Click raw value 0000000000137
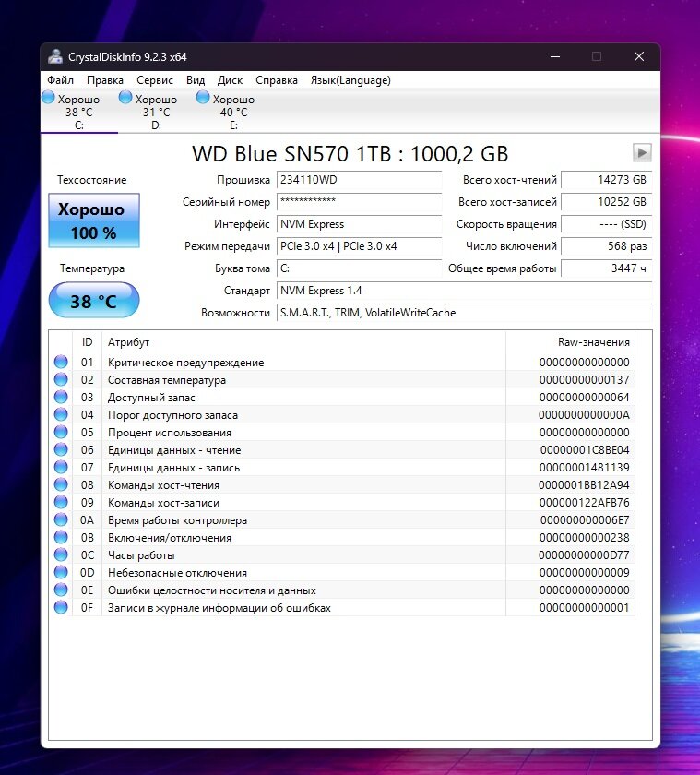The height and width of the screenshot is (775, 700). tap(584, 379)
